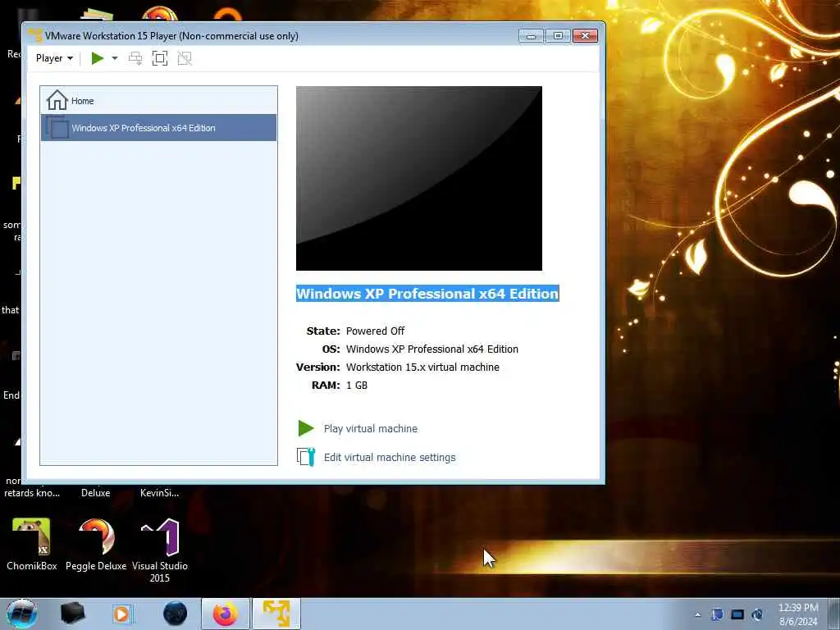Click the Unity mode toolbar icon
The height and width of the screenshot is (630, 840).
point(185,58)
